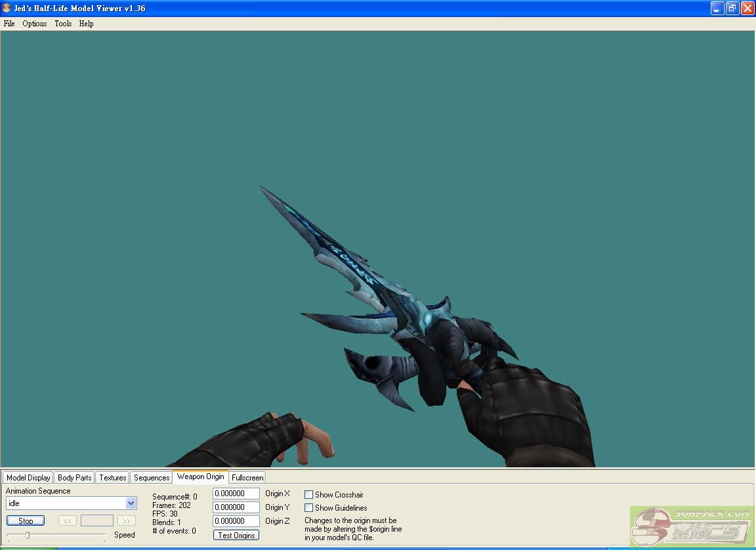Open the Tools menu
Image resolution: width=756 pixels, height=550 pixels.
(x=63, y=24)
